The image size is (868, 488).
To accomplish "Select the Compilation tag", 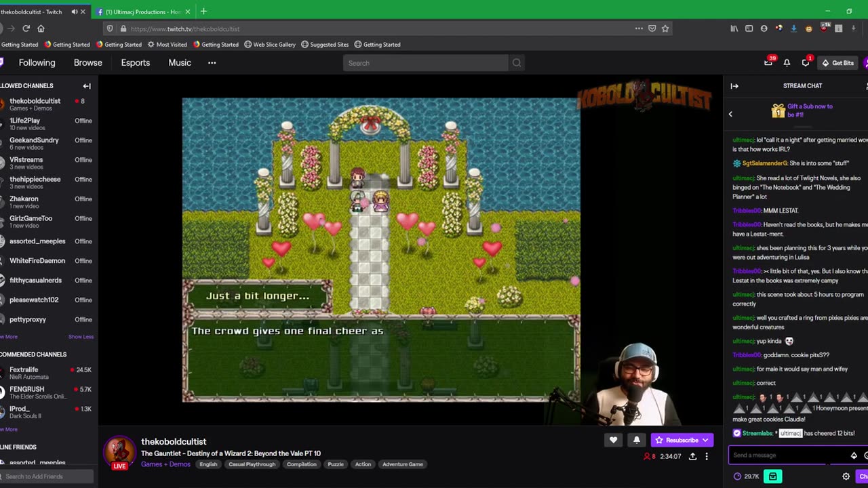I will [x=302, y=464].
